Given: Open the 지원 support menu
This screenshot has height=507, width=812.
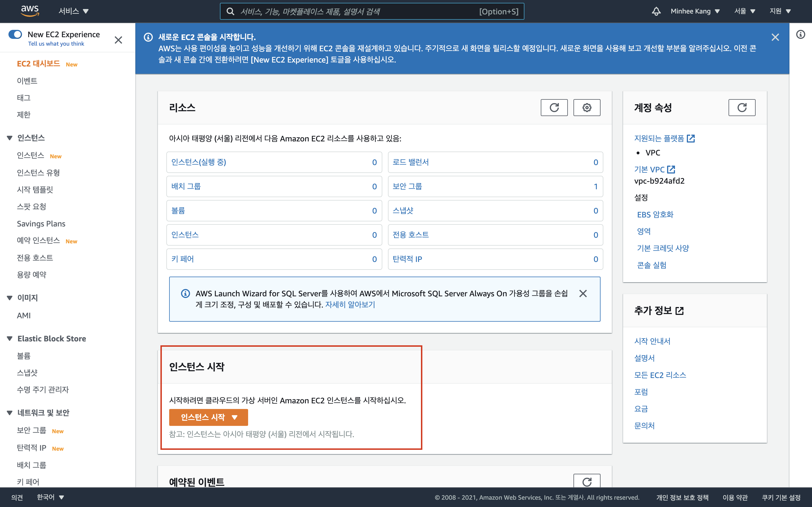Looking at the screenshot, I should point(780,11).
